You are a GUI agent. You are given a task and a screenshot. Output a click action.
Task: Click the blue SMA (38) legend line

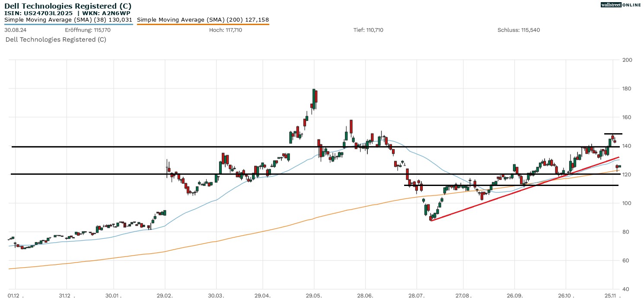[x=68, y=24]
